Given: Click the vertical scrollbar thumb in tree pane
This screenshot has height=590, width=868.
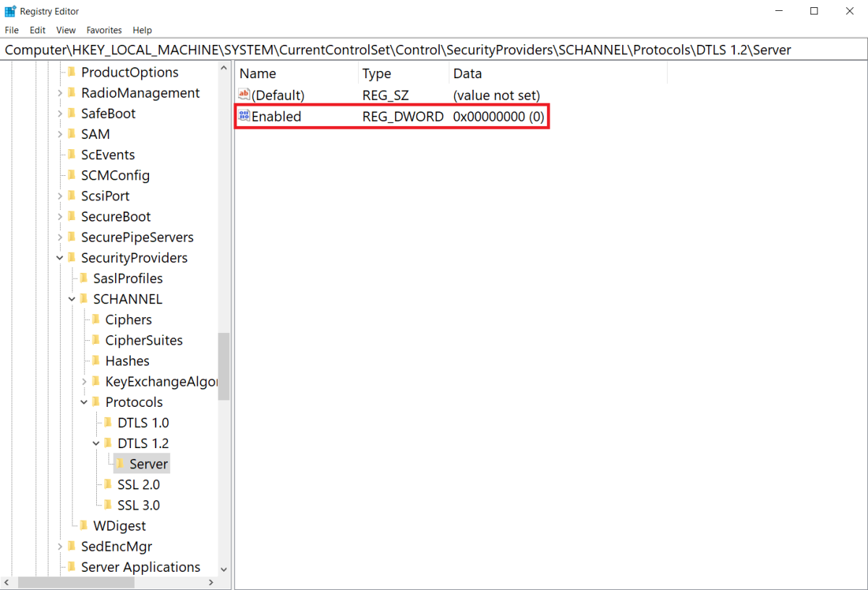Looking at the screenshot, I should tap(224, 366).
